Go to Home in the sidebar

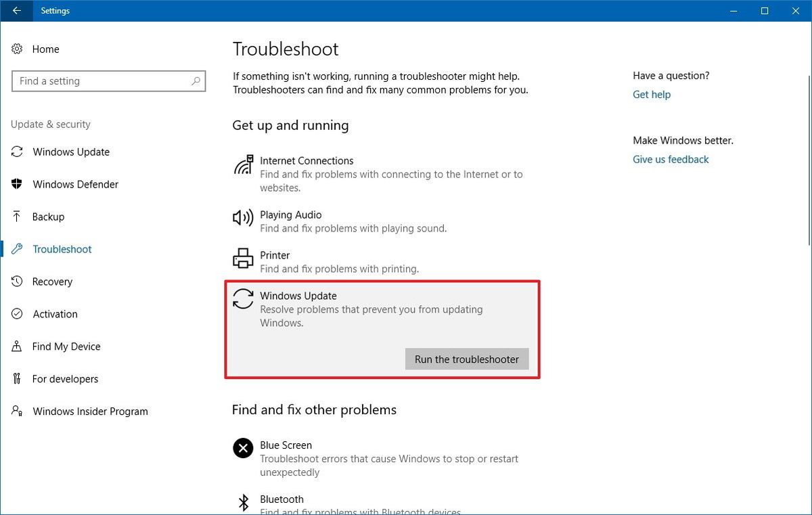pos(45,49)
